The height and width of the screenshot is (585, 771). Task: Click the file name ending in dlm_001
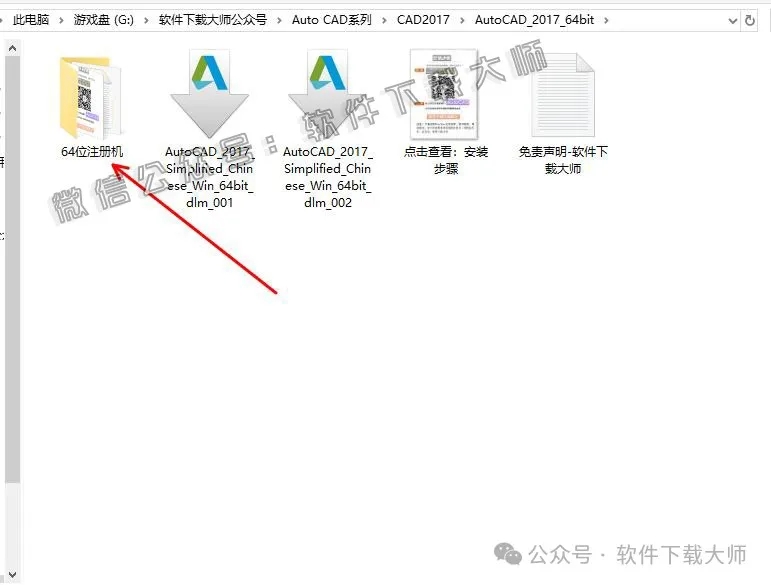209,177
